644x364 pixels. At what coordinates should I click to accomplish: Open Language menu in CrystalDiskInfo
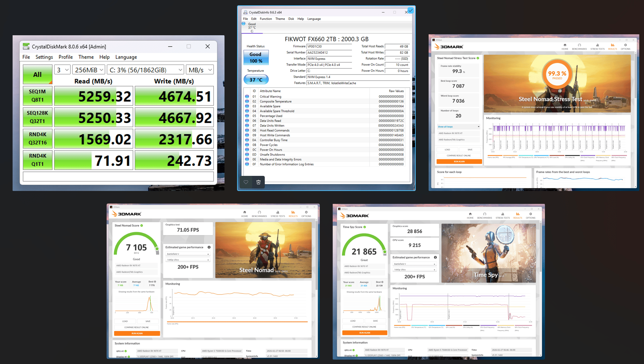pos(314,19)
